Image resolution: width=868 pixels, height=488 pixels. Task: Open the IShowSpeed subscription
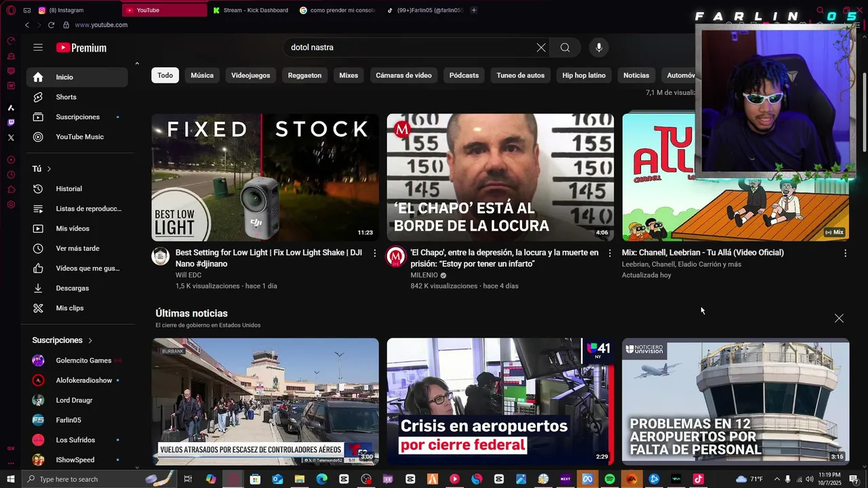pyautogui.click(x=77, y=460)
